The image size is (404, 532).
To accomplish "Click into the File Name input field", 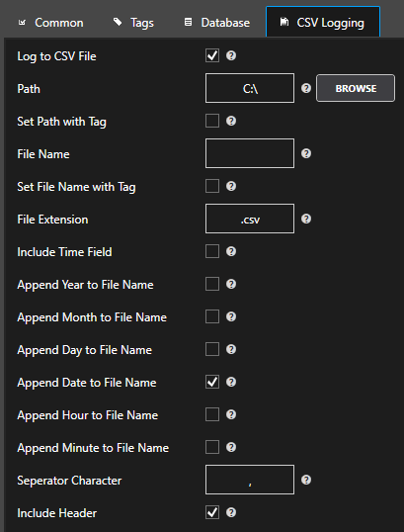I will (x=250, y=153).
